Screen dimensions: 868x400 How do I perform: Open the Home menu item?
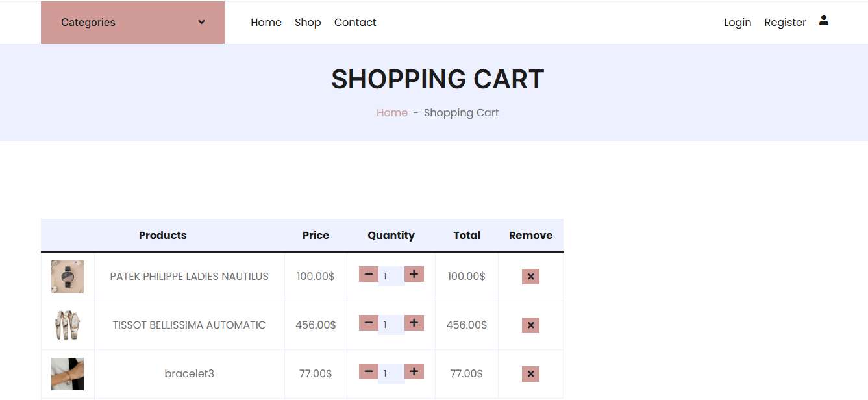tap(266, 23)
